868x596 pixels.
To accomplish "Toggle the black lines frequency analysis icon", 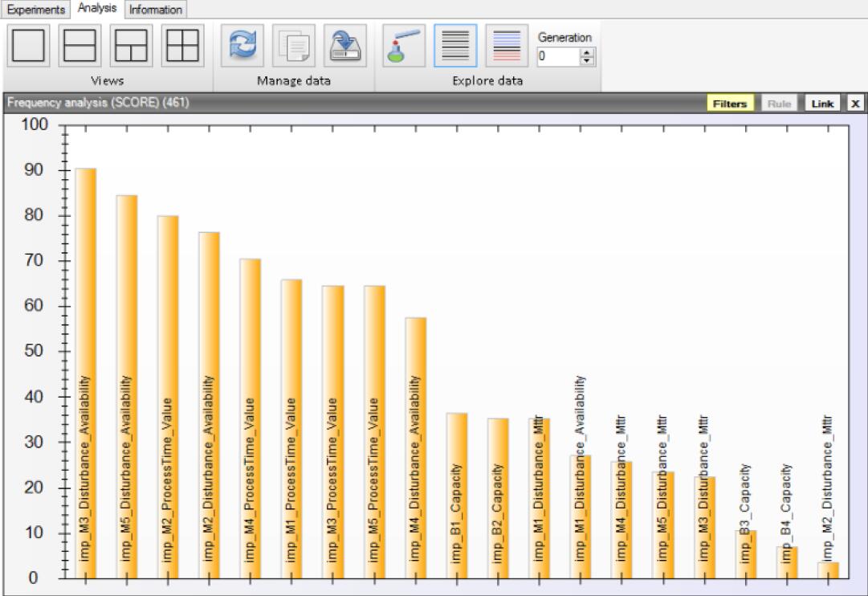I will [455, 46].
